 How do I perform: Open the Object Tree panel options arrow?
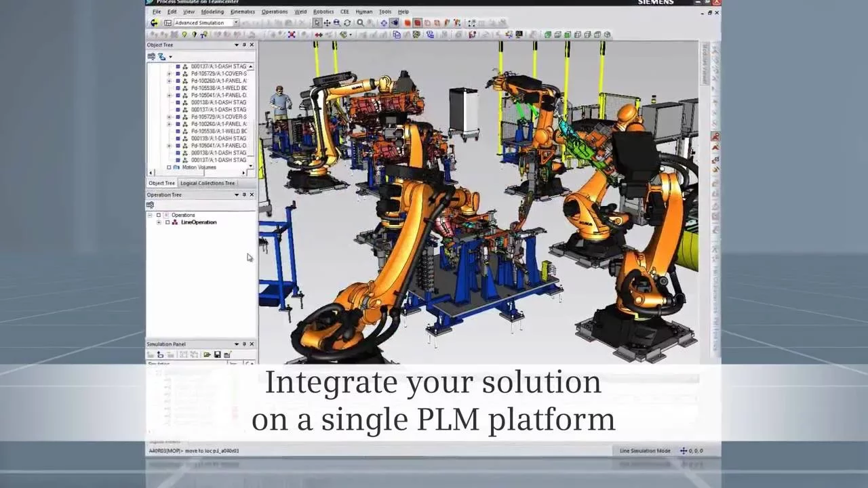tap(237, 45)
